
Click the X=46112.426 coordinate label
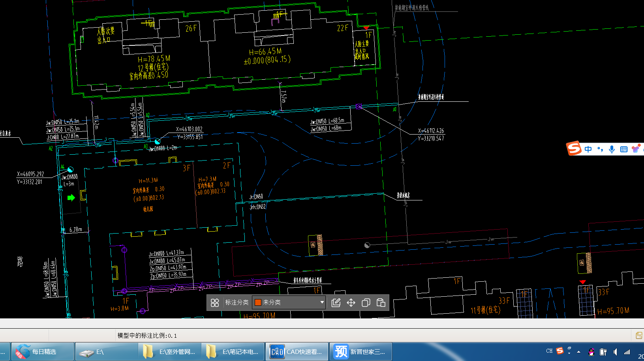coord(431,131)
